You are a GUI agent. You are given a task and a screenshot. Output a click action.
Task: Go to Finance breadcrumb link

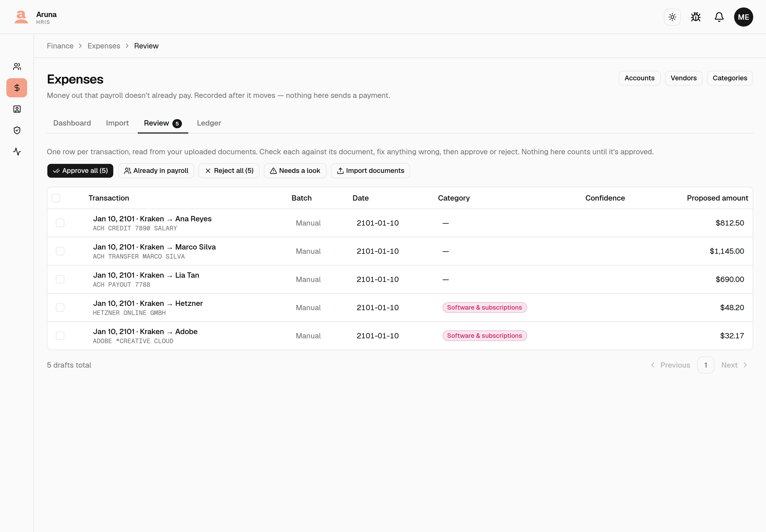click(60, 46)
